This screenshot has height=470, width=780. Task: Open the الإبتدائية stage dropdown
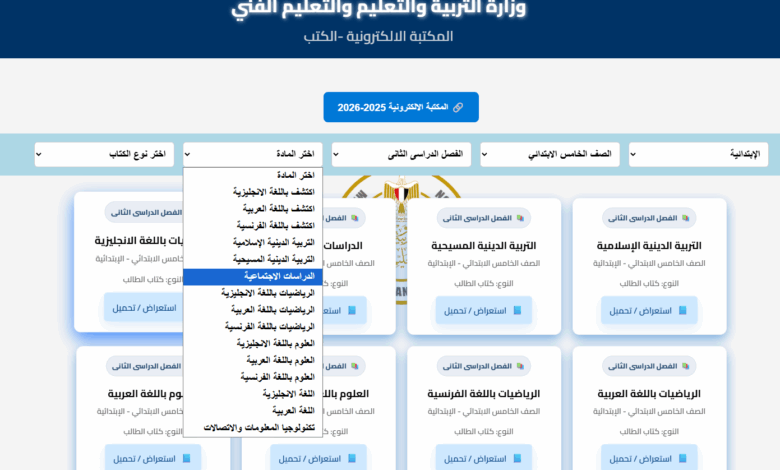coord(698,154)
